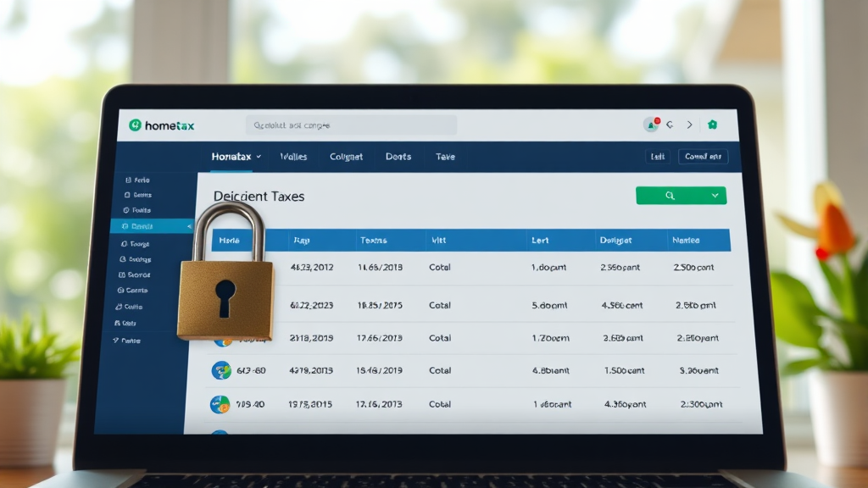
Task: Click the search icon in green button
Action: pos(670,196)
